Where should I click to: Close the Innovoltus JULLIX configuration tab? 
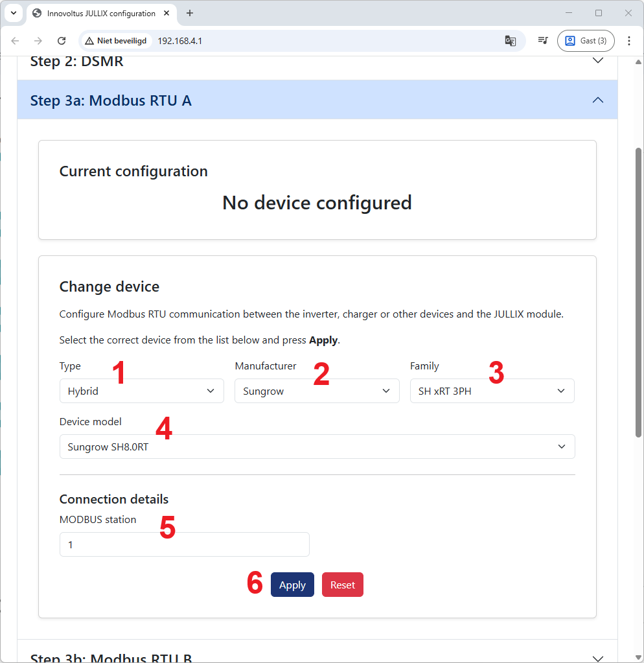pos(168,13)
